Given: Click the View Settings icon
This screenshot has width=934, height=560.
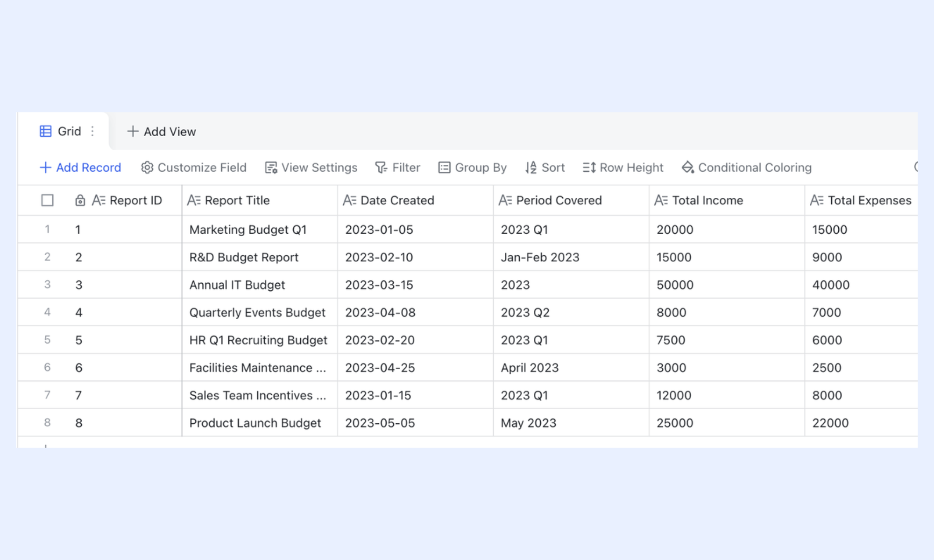Looking at the screenshot, I should point(271,168).
